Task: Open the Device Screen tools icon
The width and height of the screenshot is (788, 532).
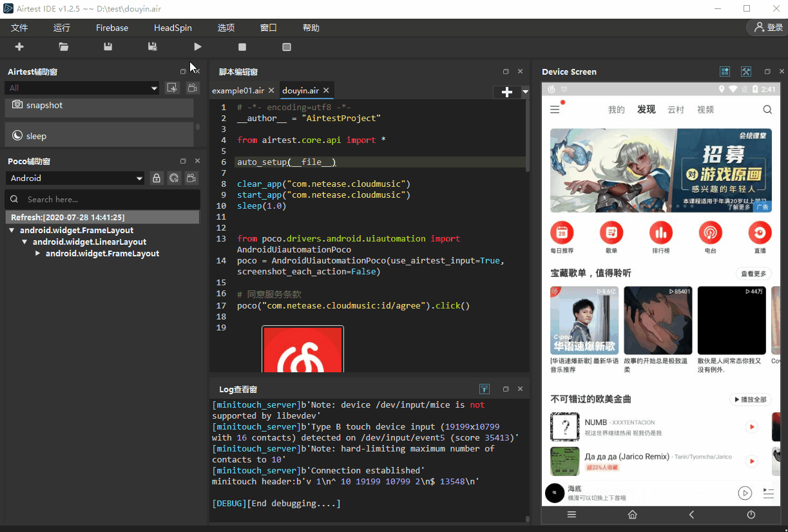Action: click(746, 71)
